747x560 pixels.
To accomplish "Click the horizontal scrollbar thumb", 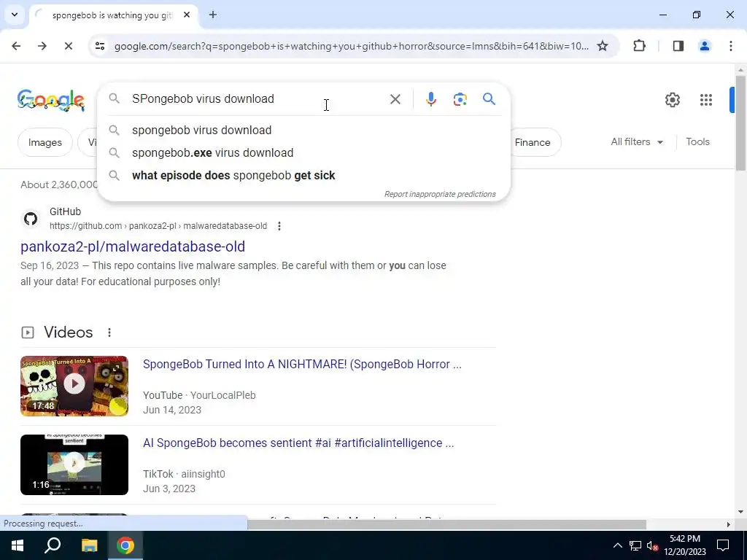I will 447,524.
